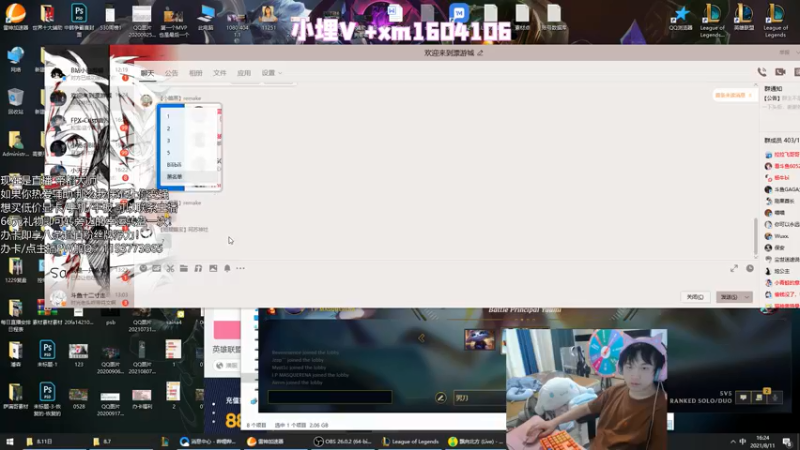The width and height of the screenshot is (800, 450).
Task: Start a video call in the QQ group
Action: (x=780, y=72)
